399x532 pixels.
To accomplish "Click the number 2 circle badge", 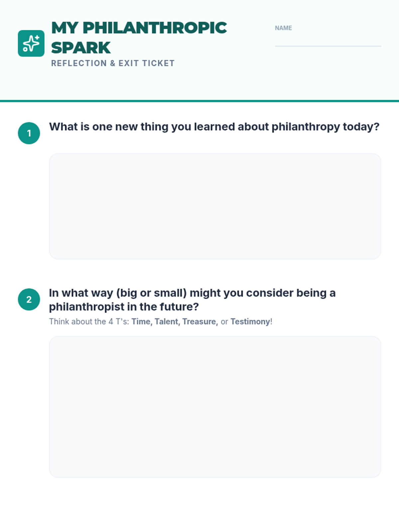I will (29, 299).
